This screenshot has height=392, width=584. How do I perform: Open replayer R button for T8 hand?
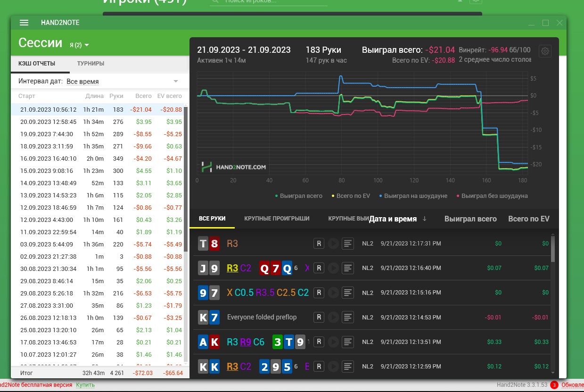[x=319, y=244]
